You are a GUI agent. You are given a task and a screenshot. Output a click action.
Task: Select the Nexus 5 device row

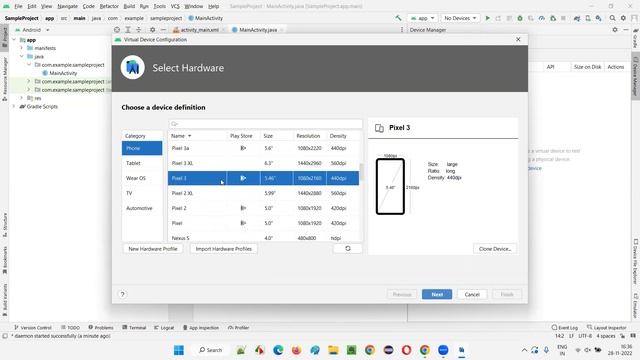(263, 238)
